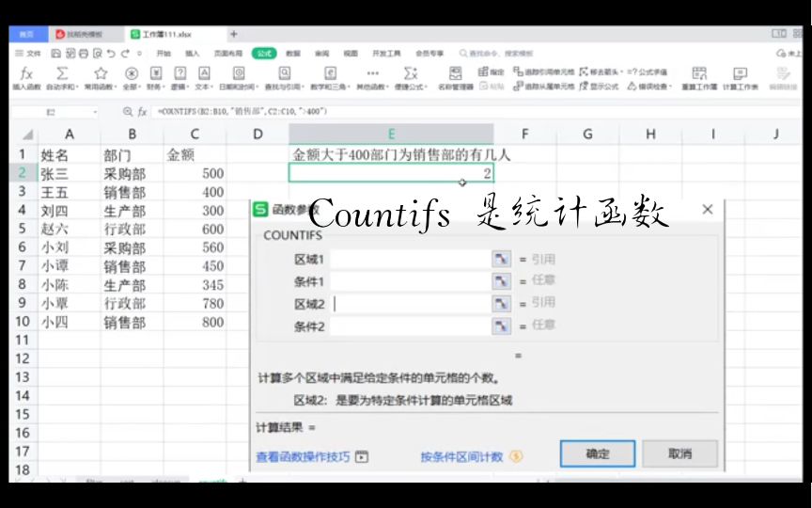
Task: Select cell E2 showing result 2
Action: pos(391,173)
